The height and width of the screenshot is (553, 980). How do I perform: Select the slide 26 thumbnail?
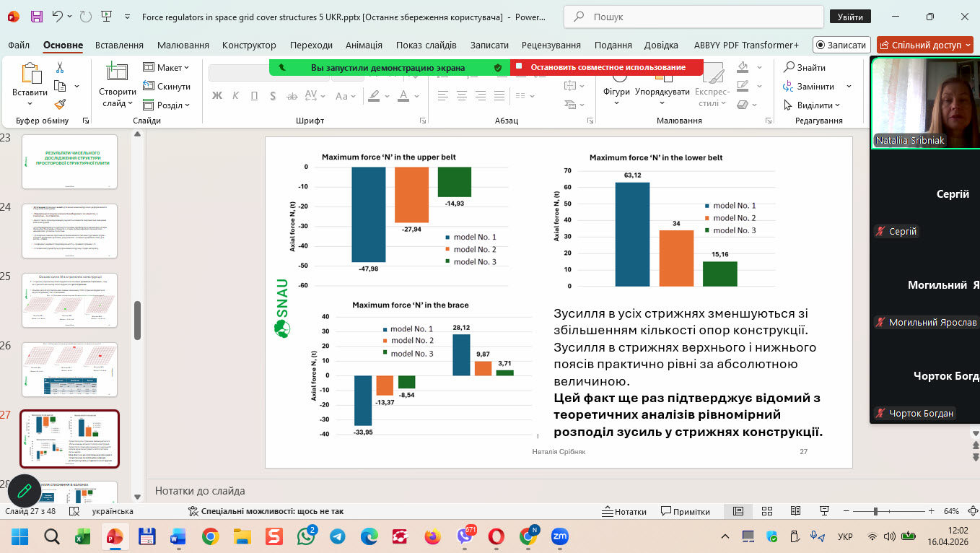(x=69, y=370)
